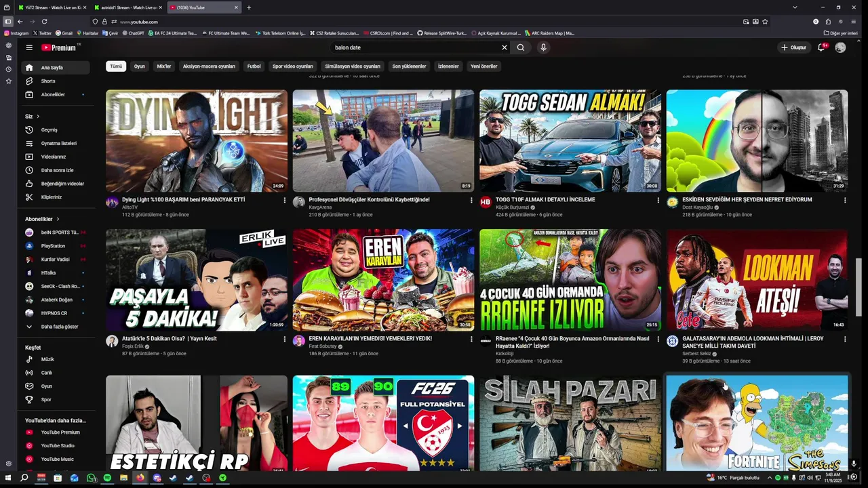Open the YouTube hamburger guide menu
This screenshot has width=868, height=488.
click(29, 47)
